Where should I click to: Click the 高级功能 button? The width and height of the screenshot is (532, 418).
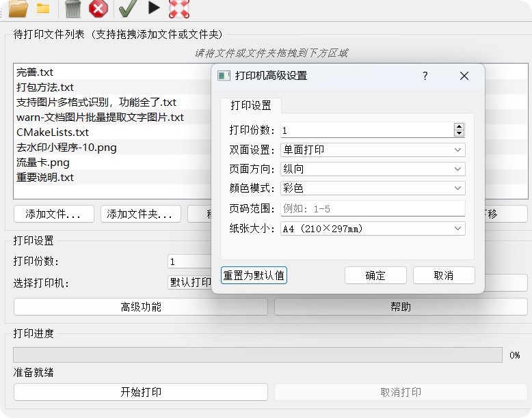pyautogui.click(x=141, y=307)
